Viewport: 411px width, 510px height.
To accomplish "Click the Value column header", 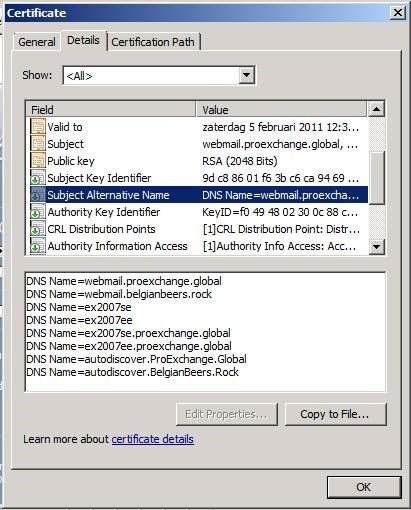I will click(281, 110).
